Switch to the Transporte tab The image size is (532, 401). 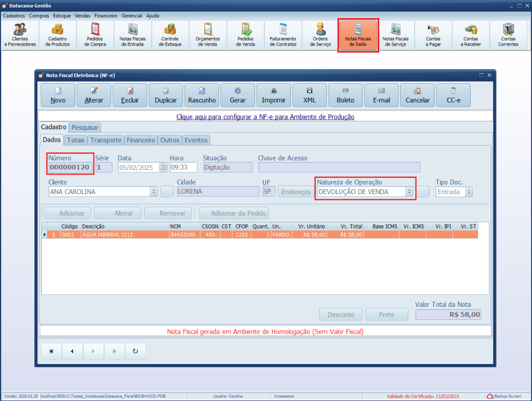(x=106, y=140)
